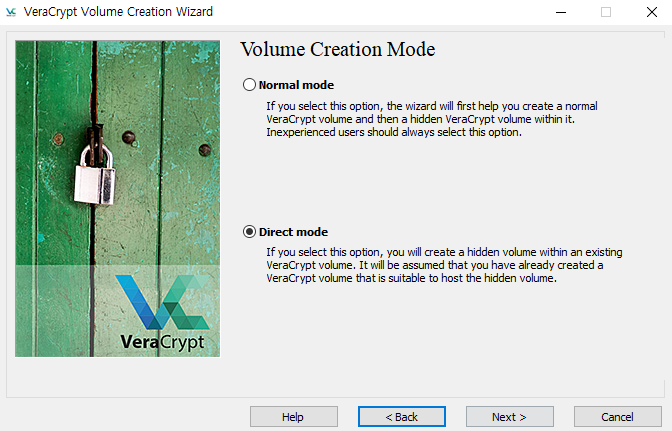Click the 'VeraCrypt Volume Creation Wizard' window title
The width and height of the screenshot is (672, 431).
(118, 12)
